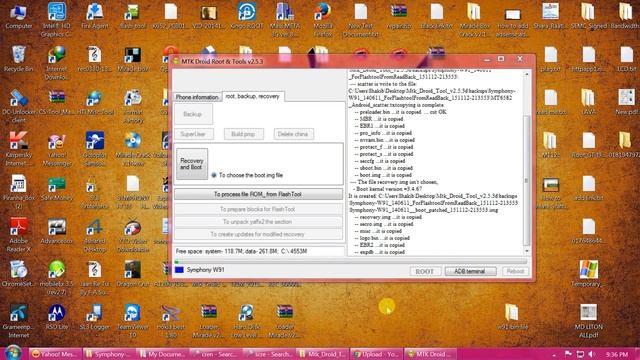Switch to MTK Droid taskbar item

(431, 354)
